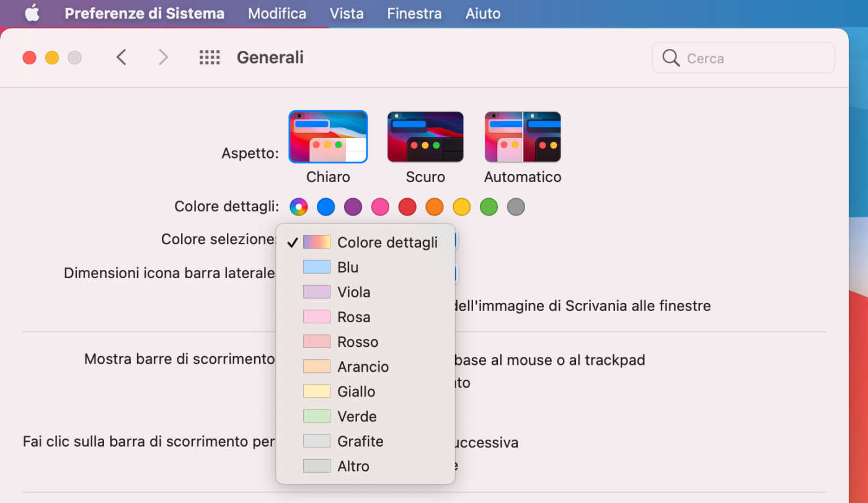Click the magnifying glass search icon

[x=671, y=58]
